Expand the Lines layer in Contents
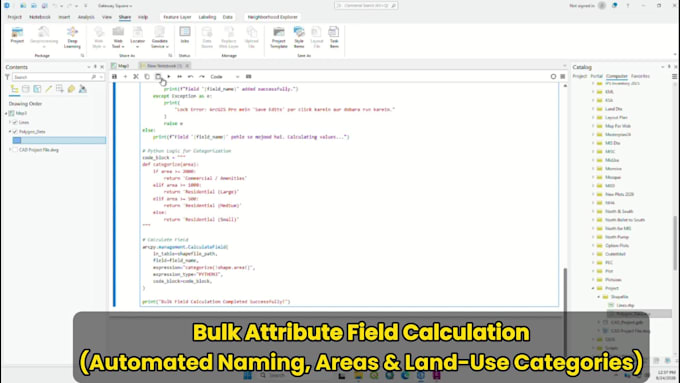Viewport: 680px width, 383px height. 10,122
